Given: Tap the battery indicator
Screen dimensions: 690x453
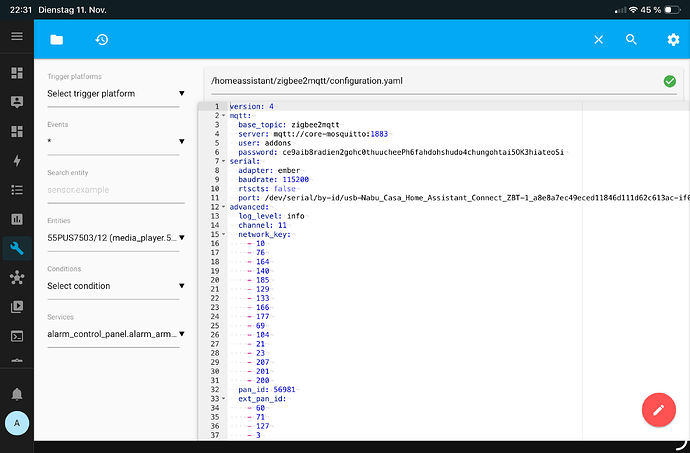Looking at the screenshot, I should tap(672, 10).
